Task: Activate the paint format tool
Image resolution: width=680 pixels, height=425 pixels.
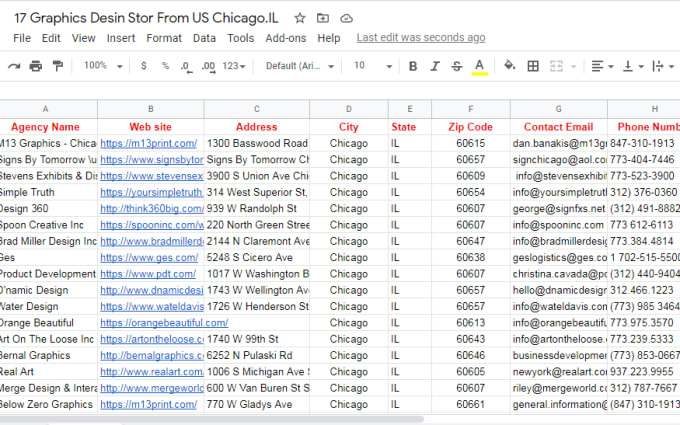Action: pos(57,66)
